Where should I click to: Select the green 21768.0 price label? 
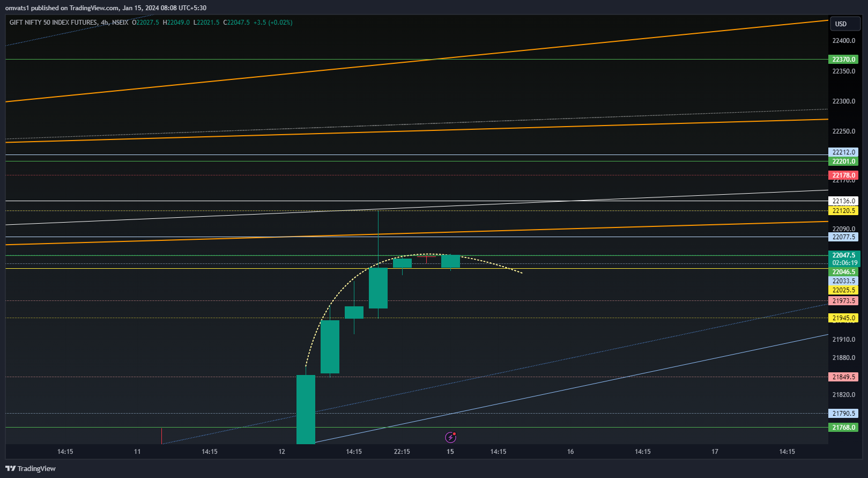click(x=843, y=428)
